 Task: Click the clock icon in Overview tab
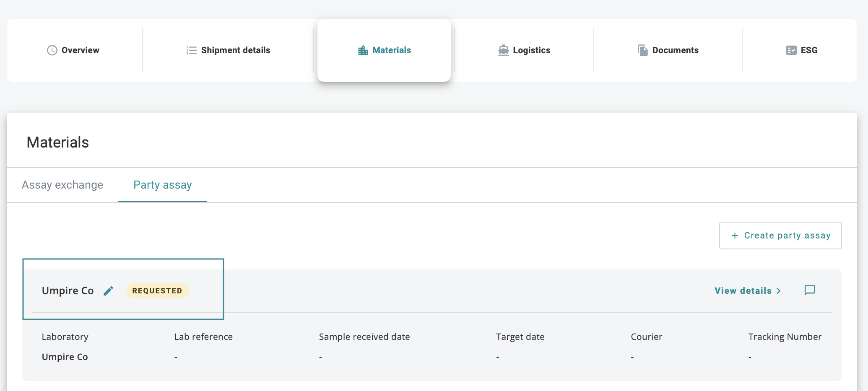coord(52,50)
